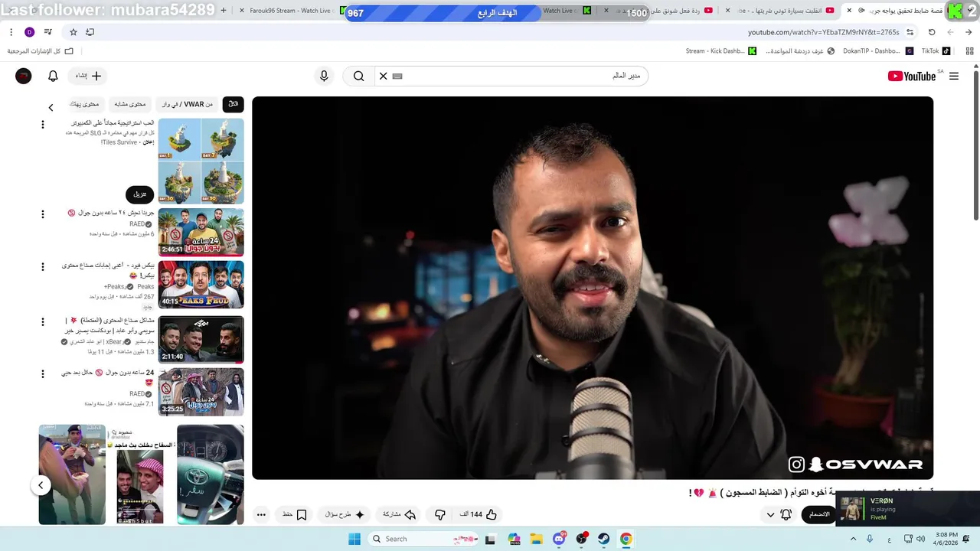
Task: Open the account avatar menu
Action: tap(23, 76)
